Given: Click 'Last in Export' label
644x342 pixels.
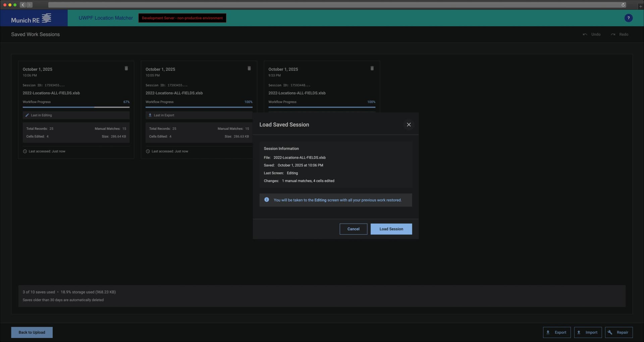Looking at the screenshot, I should 164,115.
